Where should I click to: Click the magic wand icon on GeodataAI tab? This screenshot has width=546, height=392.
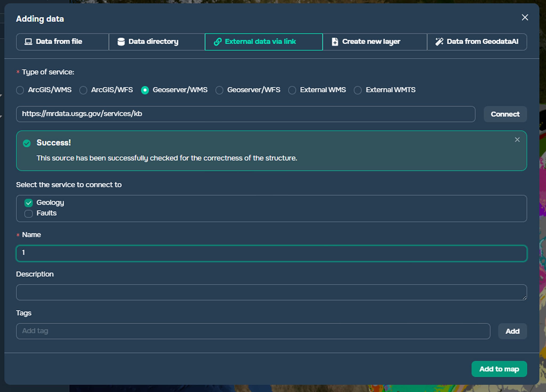point(439,42)
